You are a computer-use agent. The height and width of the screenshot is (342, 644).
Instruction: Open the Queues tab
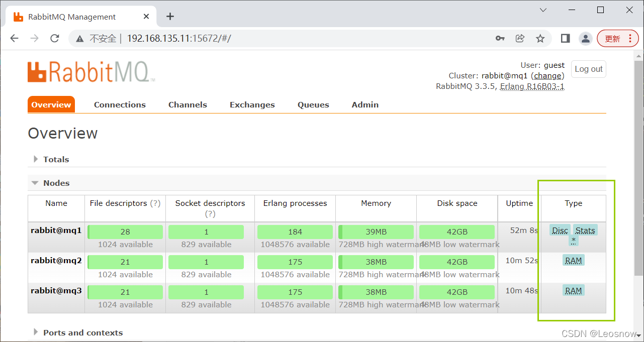313,104
